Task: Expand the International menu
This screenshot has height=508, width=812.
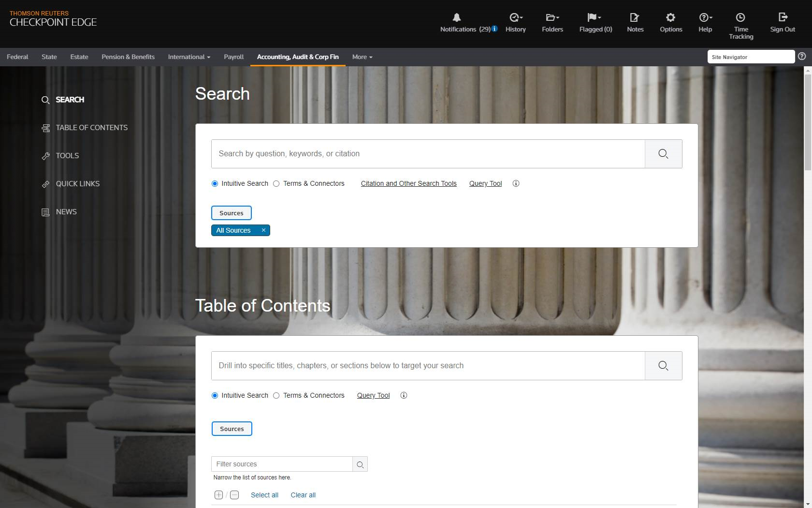Action: point(189,57)
